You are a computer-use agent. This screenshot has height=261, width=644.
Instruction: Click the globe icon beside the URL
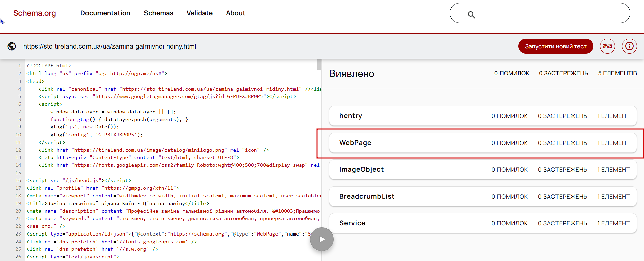tap(12, 46)
